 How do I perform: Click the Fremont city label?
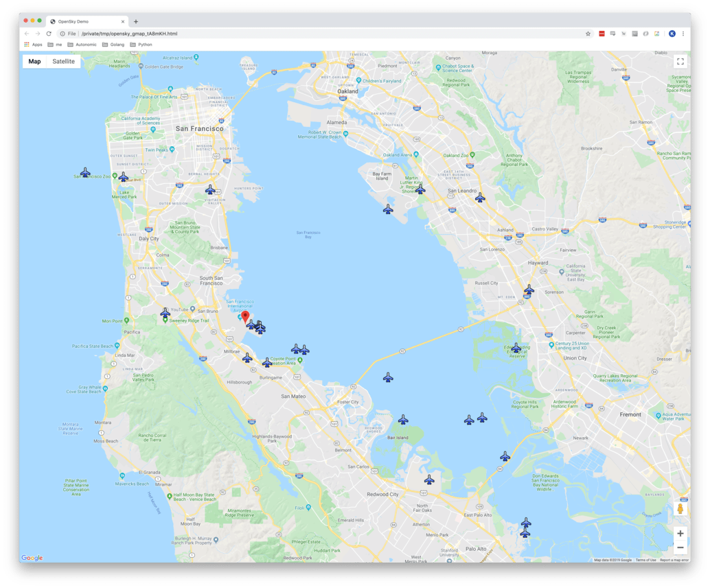pyautogui.click(x=630, y=414)
